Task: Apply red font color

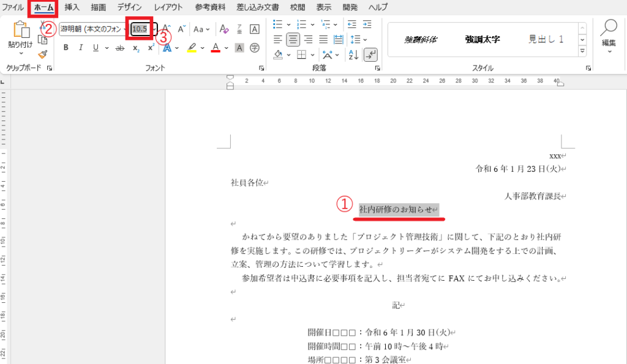Action: coord(216,48)
